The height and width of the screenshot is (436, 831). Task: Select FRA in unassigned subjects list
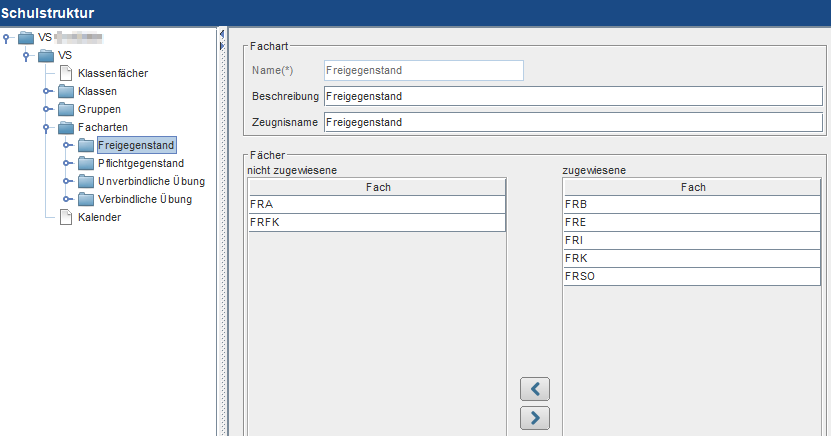(x=377, y=204)
